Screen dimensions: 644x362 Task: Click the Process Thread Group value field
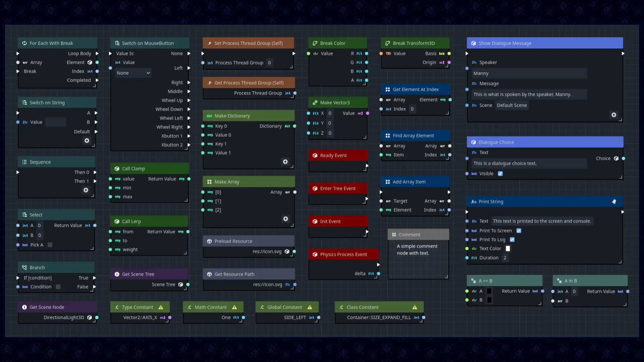pos(270,63)
